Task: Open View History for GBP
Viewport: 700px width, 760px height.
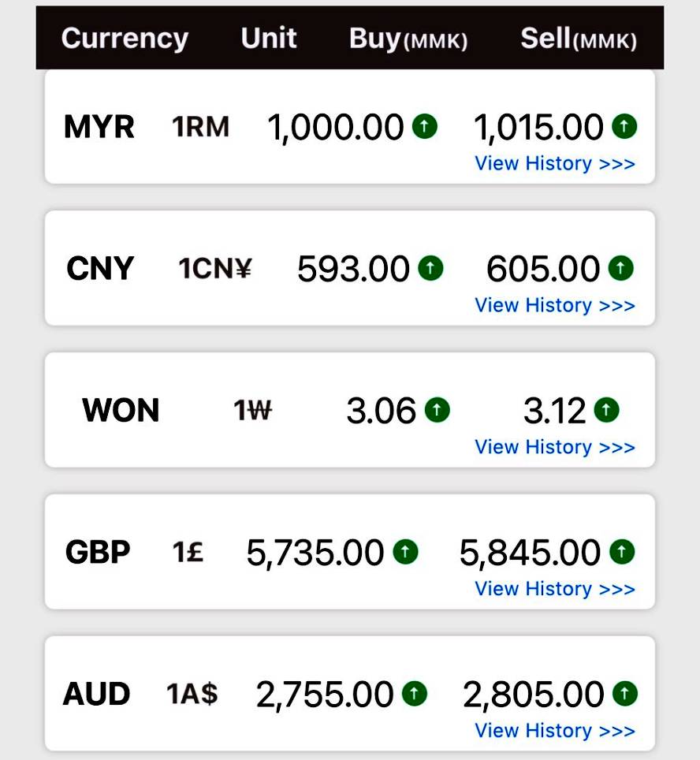Action: click(x=554, y=590)
